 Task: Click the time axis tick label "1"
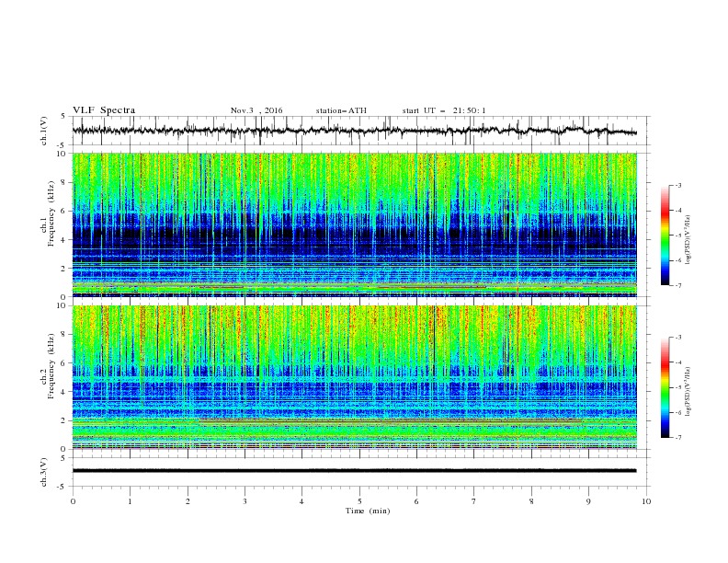pyautogui.click(x=131, y=501)
